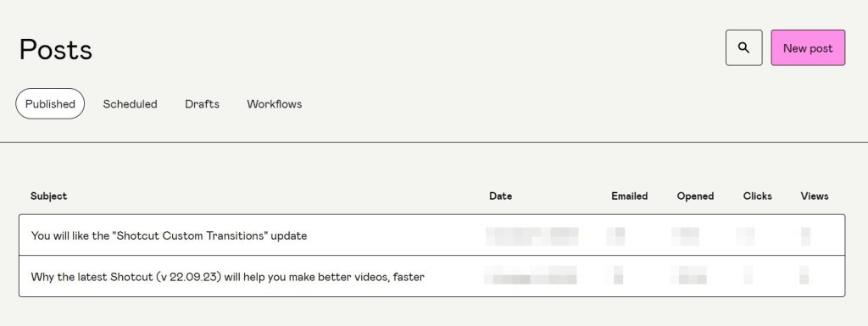The image size is (868, 326).
Task: Open the search magnifier icon
Action: [x=743, y=48]
